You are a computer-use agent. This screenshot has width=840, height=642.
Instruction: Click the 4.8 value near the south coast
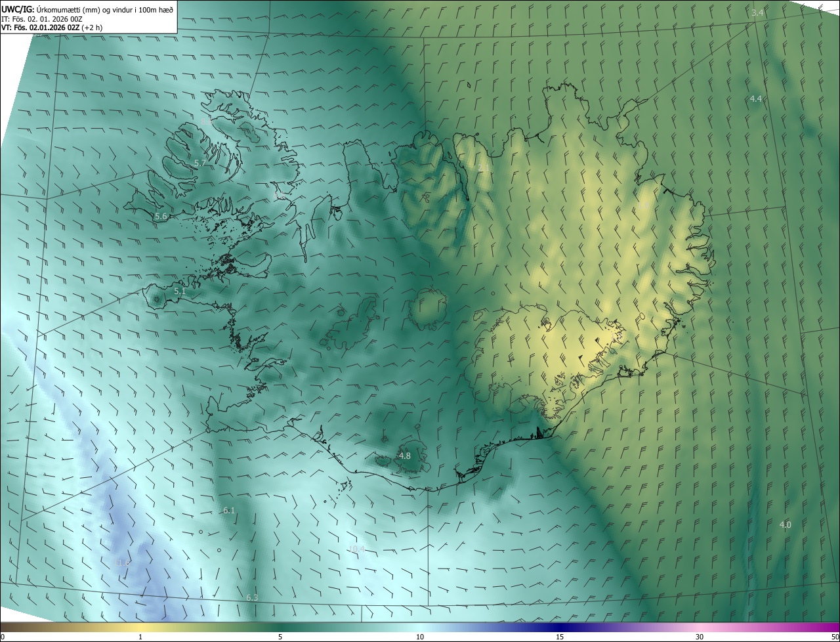pyautogui.click(x=405, y=456)
